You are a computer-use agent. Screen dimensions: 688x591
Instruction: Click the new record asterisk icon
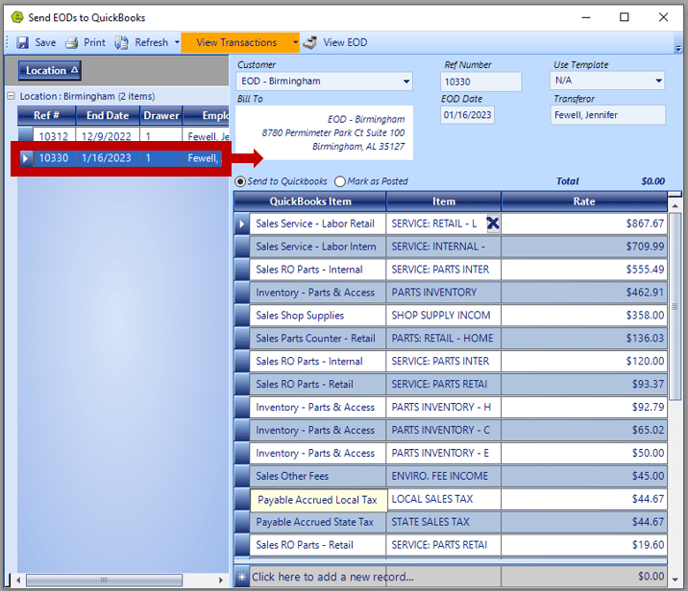click(242, 577)
